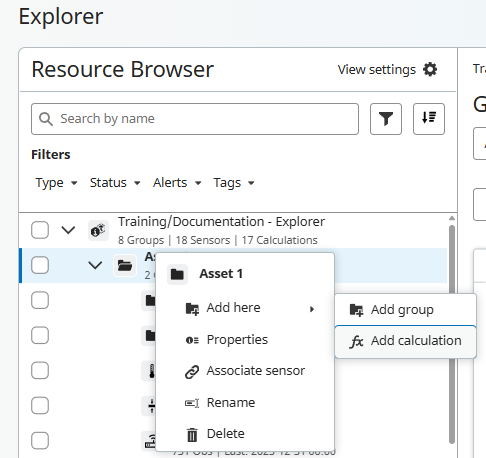Image resolution: width=486 pixels, height=458 pixels.
Task: Open the Type filter dropdown
Action: click(56, 183)
